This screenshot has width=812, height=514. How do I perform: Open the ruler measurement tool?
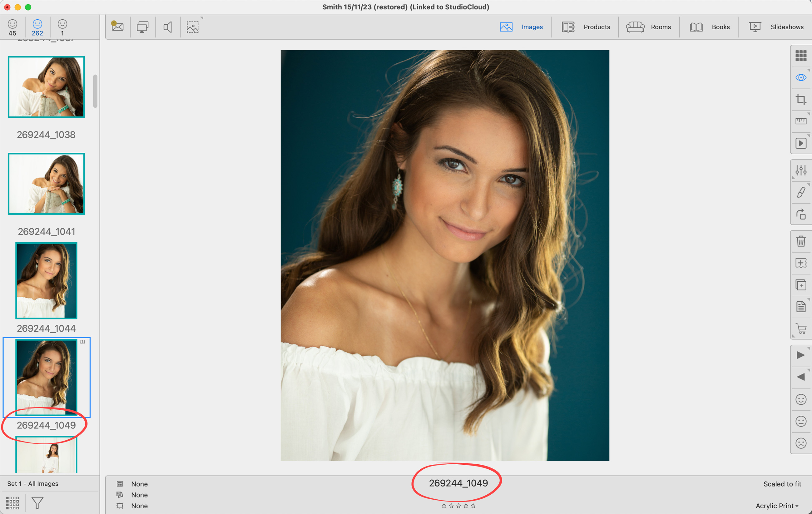pos(800,121)
